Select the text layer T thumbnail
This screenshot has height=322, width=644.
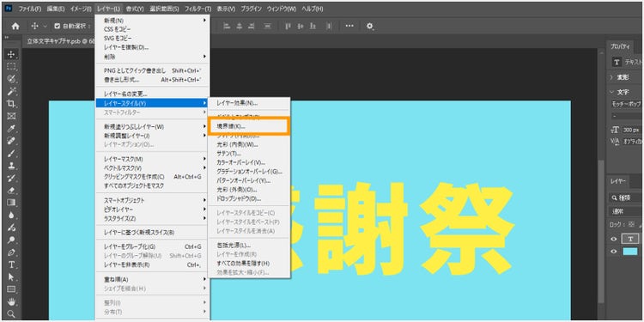630,239
